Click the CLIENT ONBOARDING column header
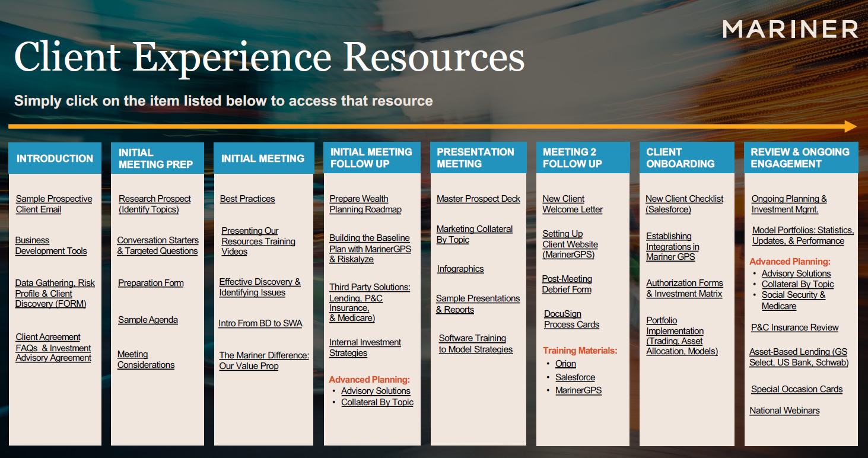868x458 pixels. coord(686,158)
